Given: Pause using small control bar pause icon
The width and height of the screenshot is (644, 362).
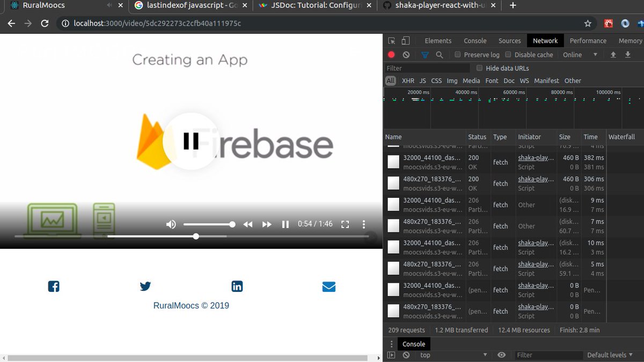Looking at the screenshot, I should pyautogui.click(x=286, y=224).
